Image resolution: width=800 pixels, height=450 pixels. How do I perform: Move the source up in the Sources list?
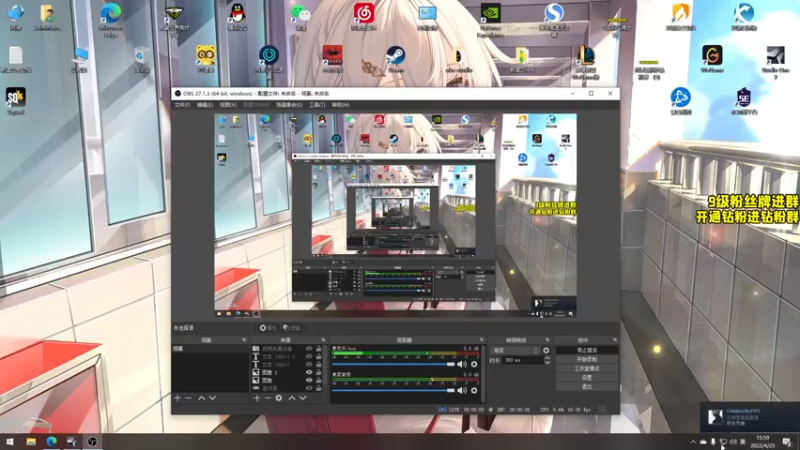pos(292,398)
